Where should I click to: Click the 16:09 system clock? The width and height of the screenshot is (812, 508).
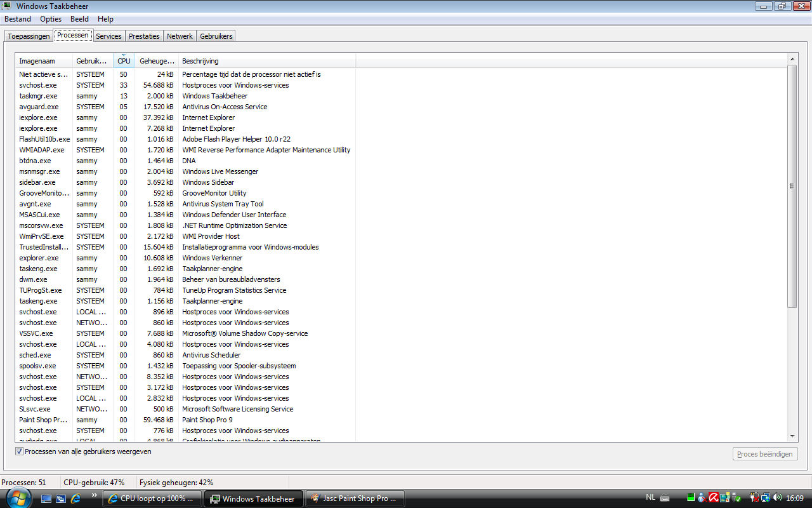(795, 498)
